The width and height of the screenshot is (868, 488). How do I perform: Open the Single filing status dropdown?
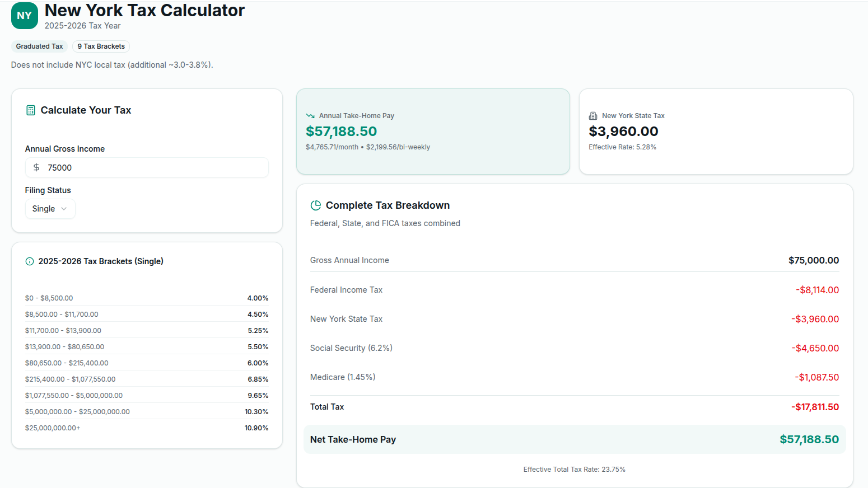(50, 209)
